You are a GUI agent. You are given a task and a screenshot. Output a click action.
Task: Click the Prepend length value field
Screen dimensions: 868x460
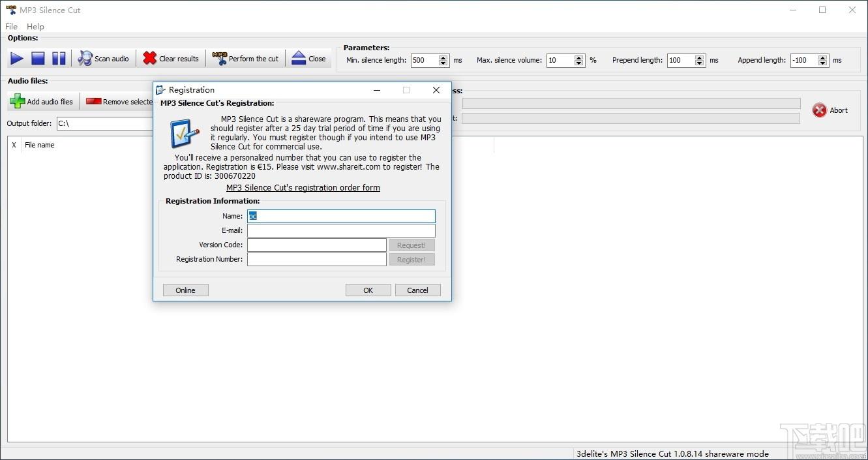tap(681, 60)
